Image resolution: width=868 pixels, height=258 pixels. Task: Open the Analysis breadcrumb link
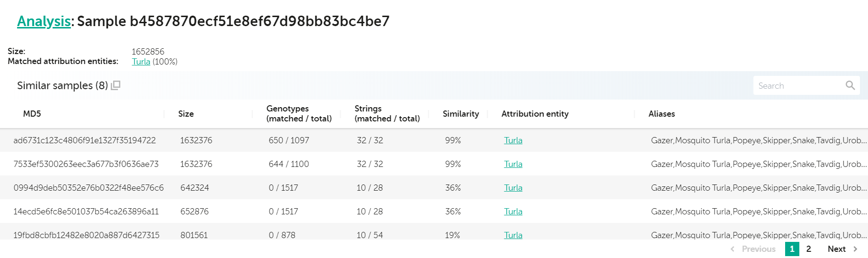(x=44, y=21)
